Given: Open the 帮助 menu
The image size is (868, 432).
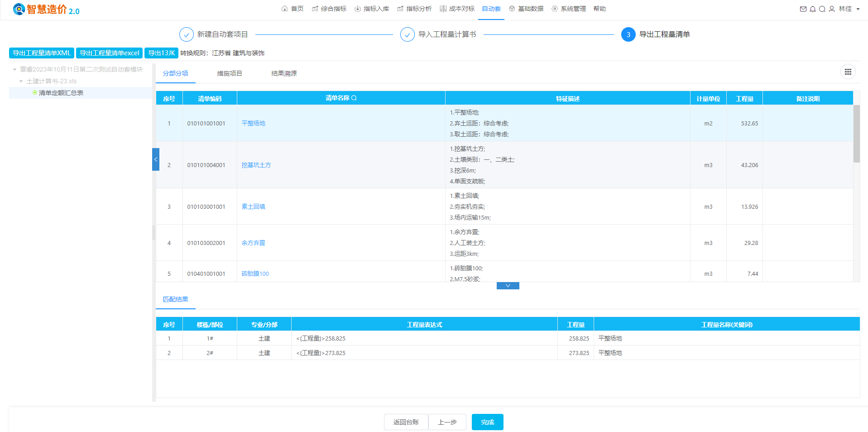Looking at the screenshot, I should 599,9.
